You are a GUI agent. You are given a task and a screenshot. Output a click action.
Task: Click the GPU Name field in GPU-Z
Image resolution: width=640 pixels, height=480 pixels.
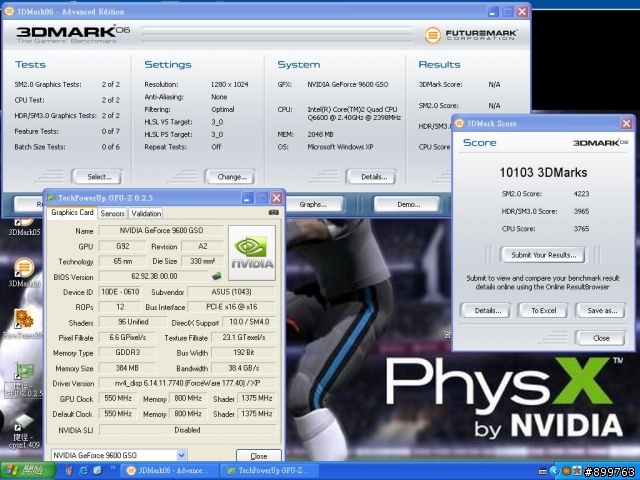(x=161, y=231)
